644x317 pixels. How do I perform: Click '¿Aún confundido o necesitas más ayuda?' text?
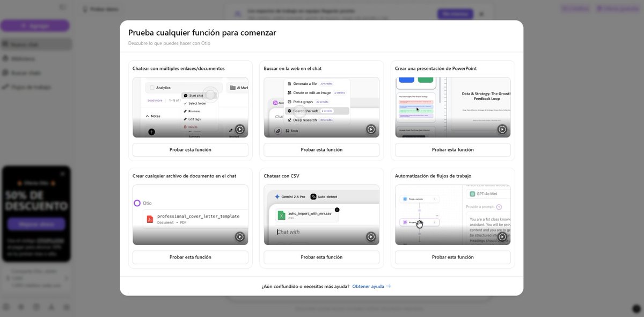(x=305, y=286)
